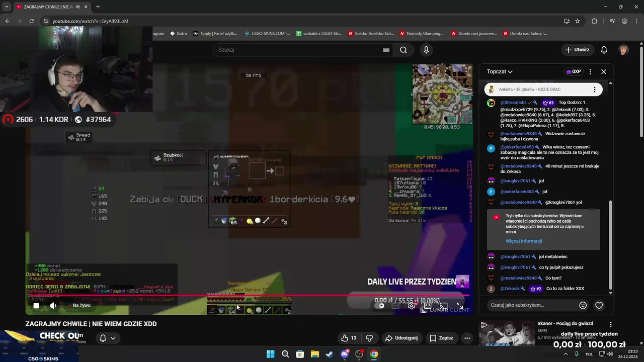
Task: Open options for Skaner recommended video
Action: [611, 325]
